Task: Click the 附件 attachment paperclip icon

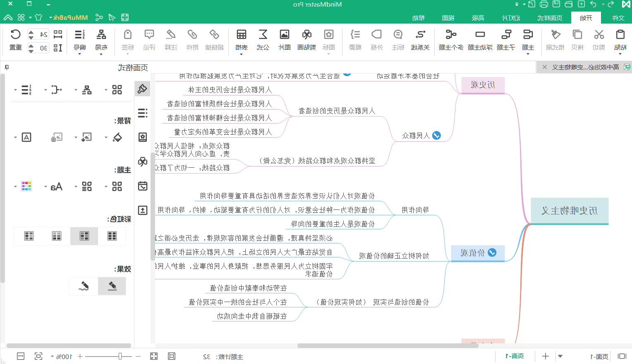Action: 192,35
